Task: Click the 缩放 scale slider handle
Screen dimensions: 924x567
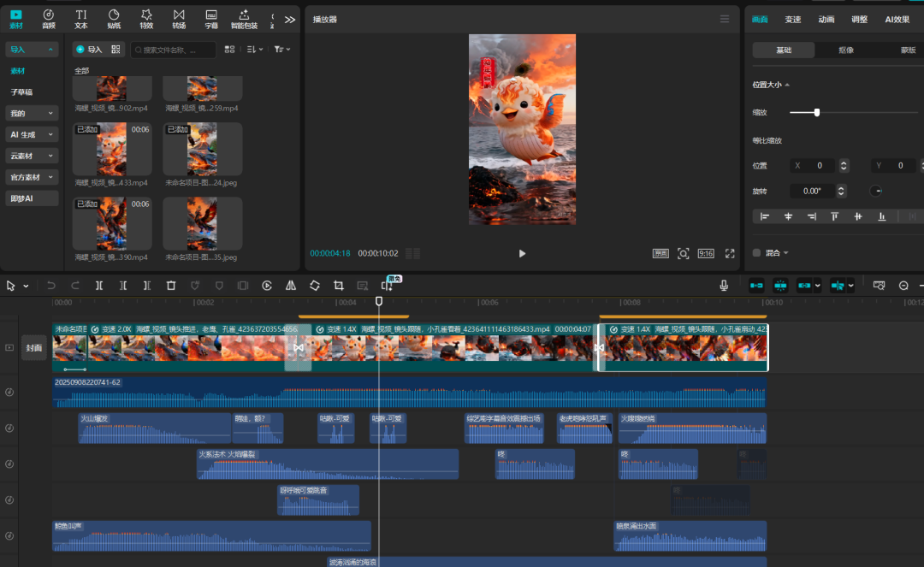Action: point(817,112)
